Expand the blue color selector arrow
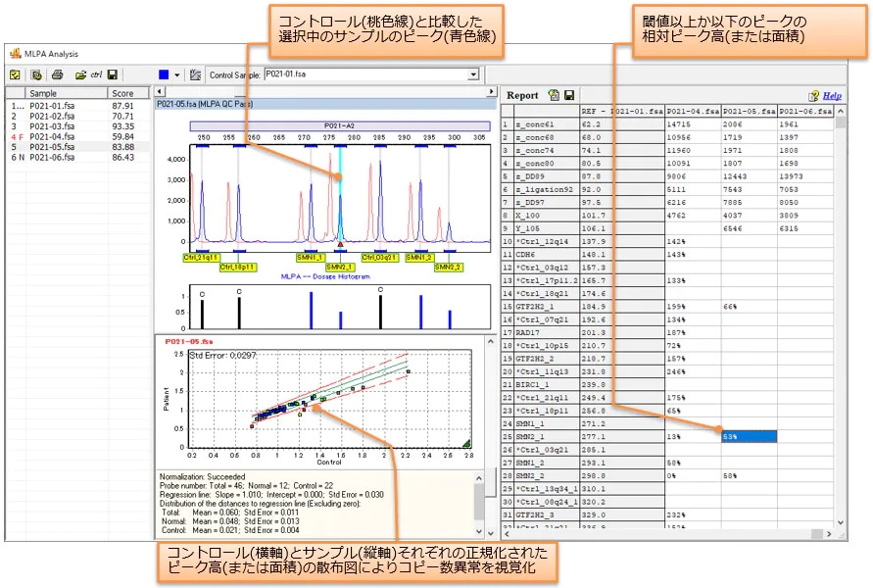873x588 pixels. tap(177, 74)
